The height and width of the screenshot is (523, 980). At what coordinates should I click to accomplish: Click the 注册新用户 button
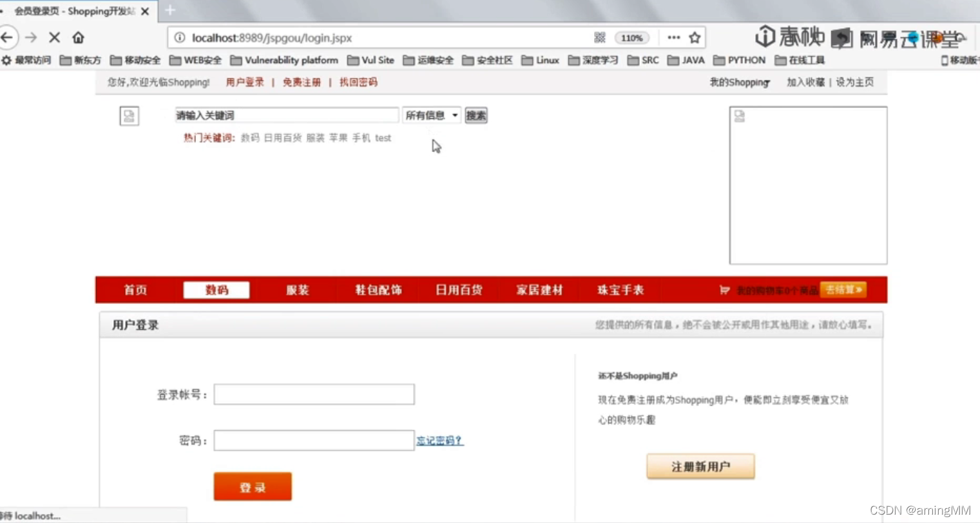point(700,466)
